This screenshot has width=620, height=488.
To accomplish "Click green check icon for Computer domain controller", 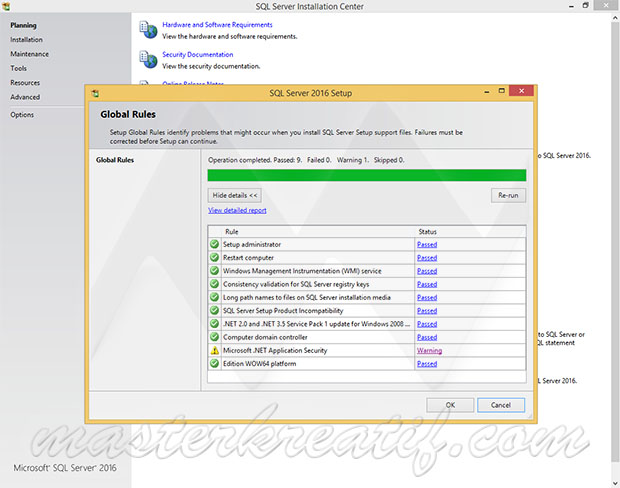I will coord(214,337).
